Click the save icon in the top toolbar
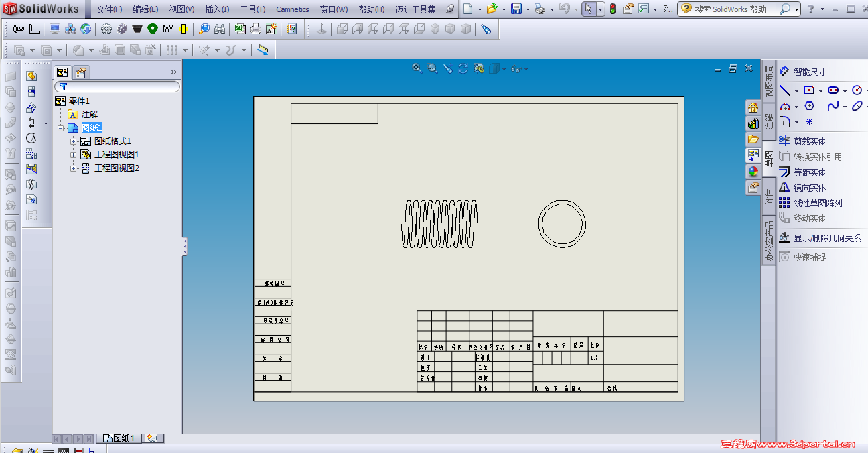This screenshot has width=868, height=453. tap(516, 9)
